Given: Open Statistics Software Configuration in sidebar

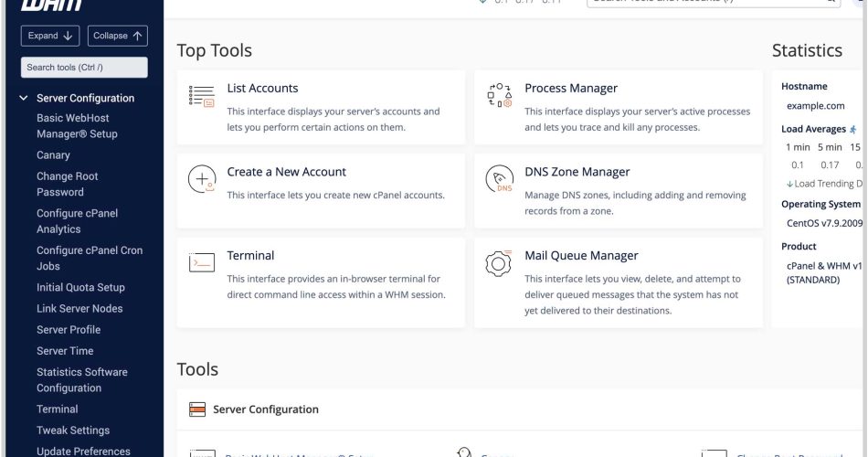Looking at the screenshot, I should [82, 380].
